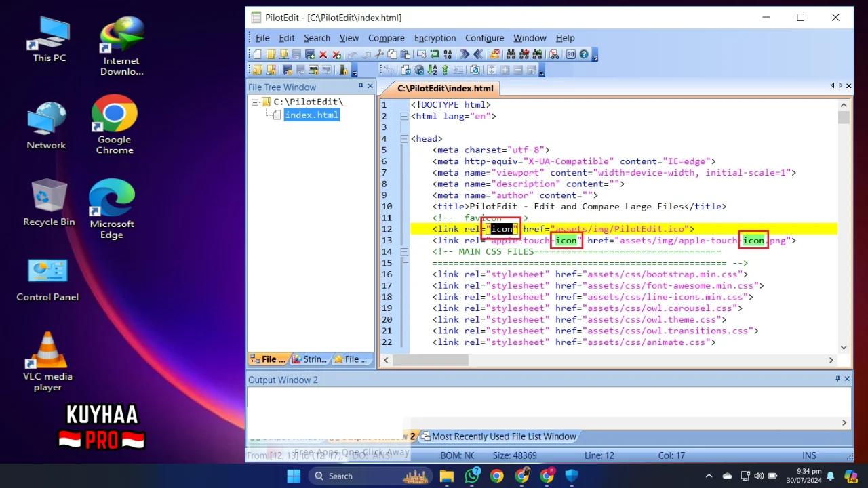Close the File Tree Window panel
Screen dimensions: 868x488
coord(370,87)
